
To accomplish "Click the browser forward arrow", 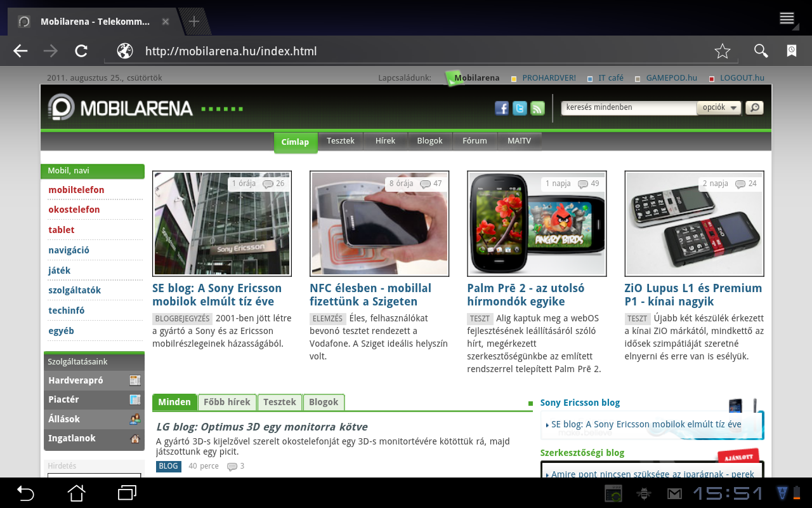I will (x=51, y=51).
